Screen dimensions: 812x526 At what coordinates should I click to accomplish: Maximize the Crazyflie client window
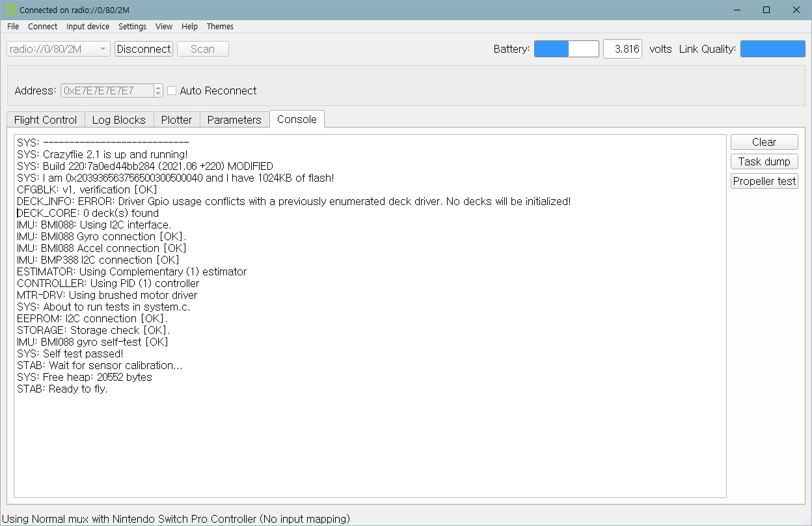[766, 10]
